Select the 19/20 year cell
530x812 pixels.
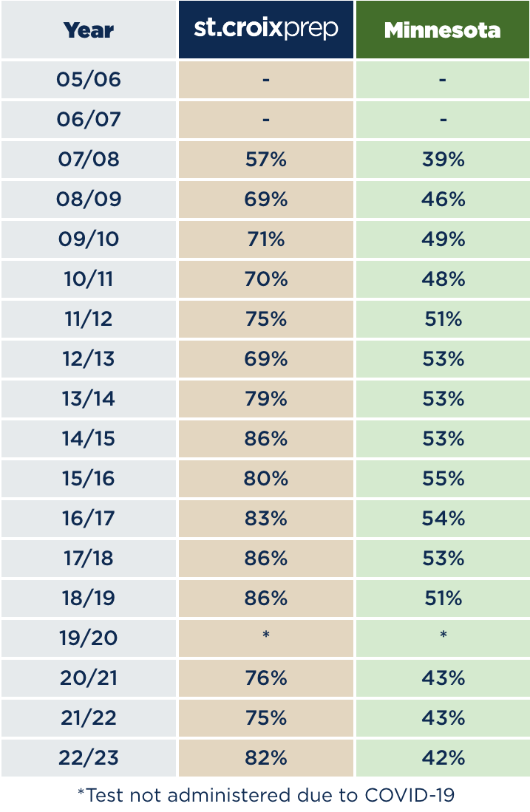(x=89, y=638)
